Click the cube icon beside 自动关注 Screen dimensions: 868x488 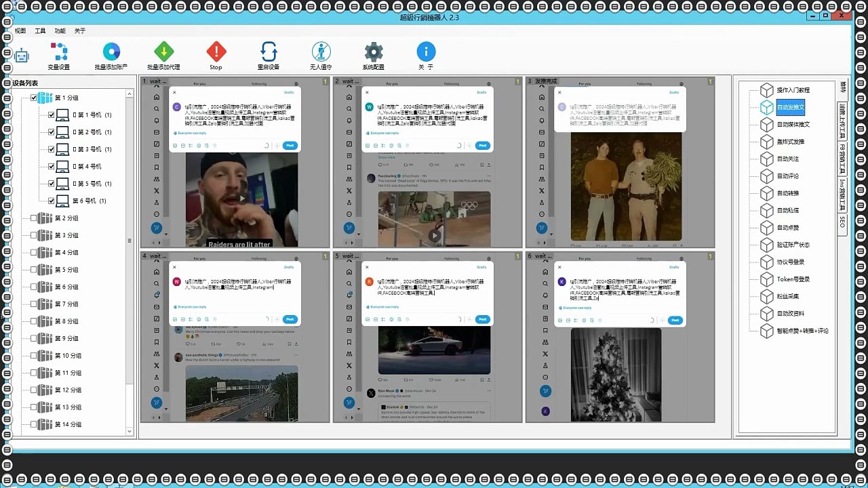point(766,159)
